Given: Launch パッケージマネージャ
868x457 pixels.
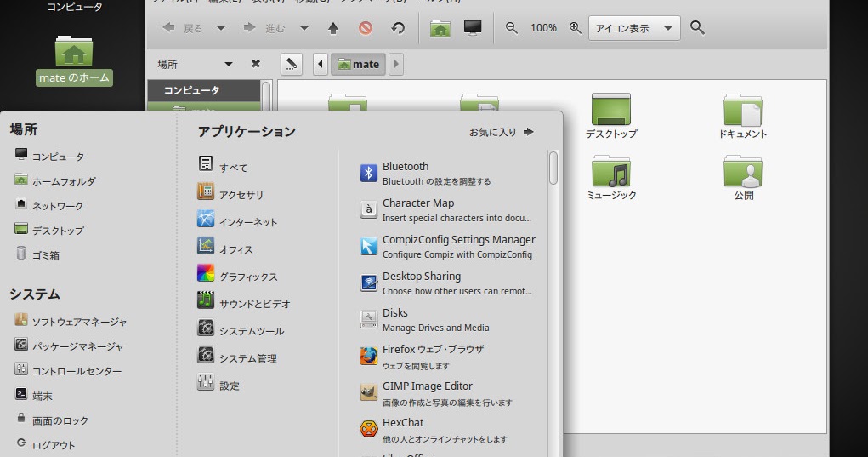Looking at the screenshot, I should coord(69,346).
